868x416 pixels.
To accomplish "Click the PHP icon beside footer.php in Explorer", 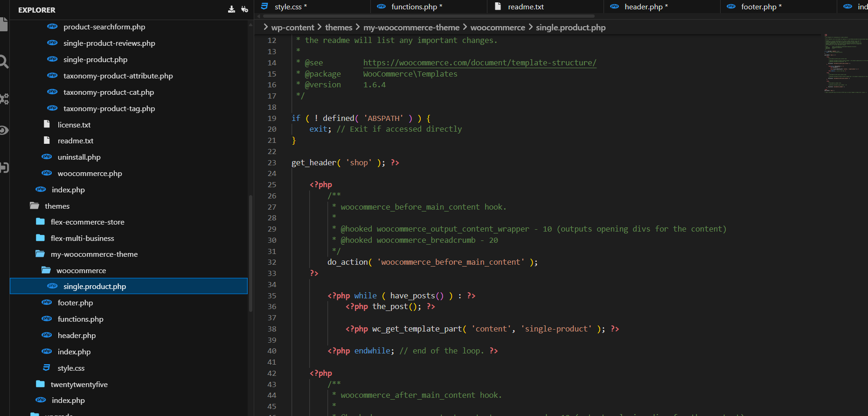I will (x=47, y=303).
